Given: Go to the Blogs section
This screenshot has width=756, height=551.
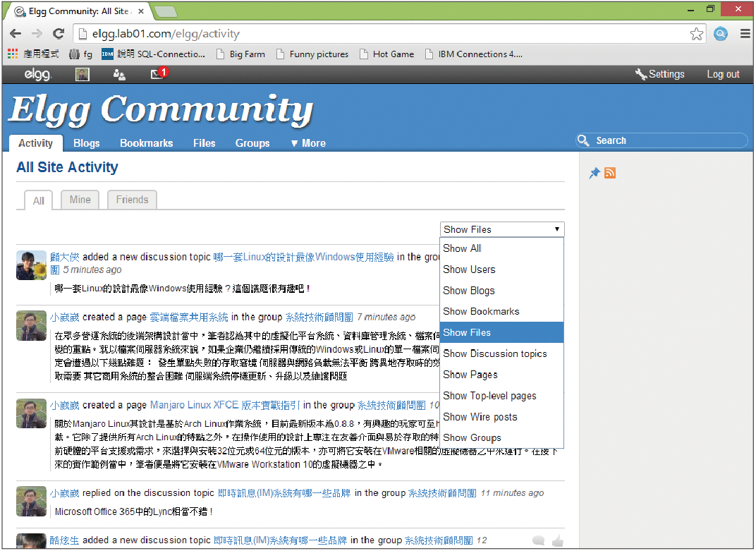Looking at the screenshot, I should click(87, 143).
